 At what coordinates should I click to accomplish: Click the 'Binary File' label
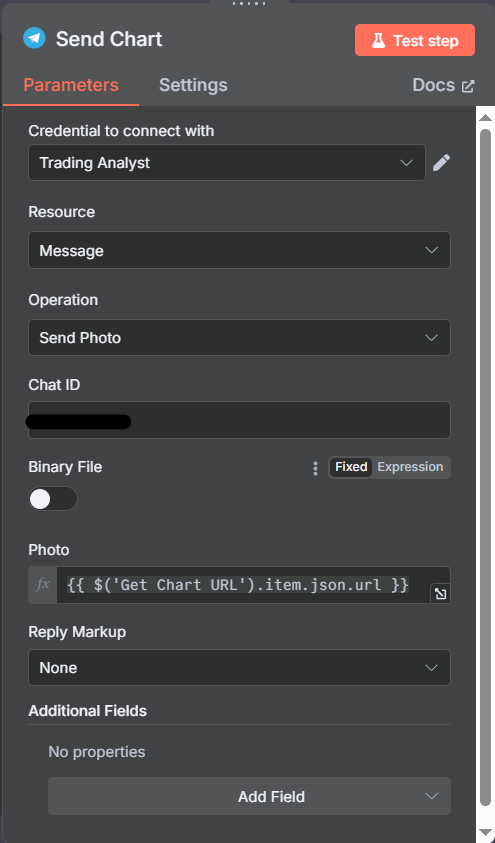65,467
